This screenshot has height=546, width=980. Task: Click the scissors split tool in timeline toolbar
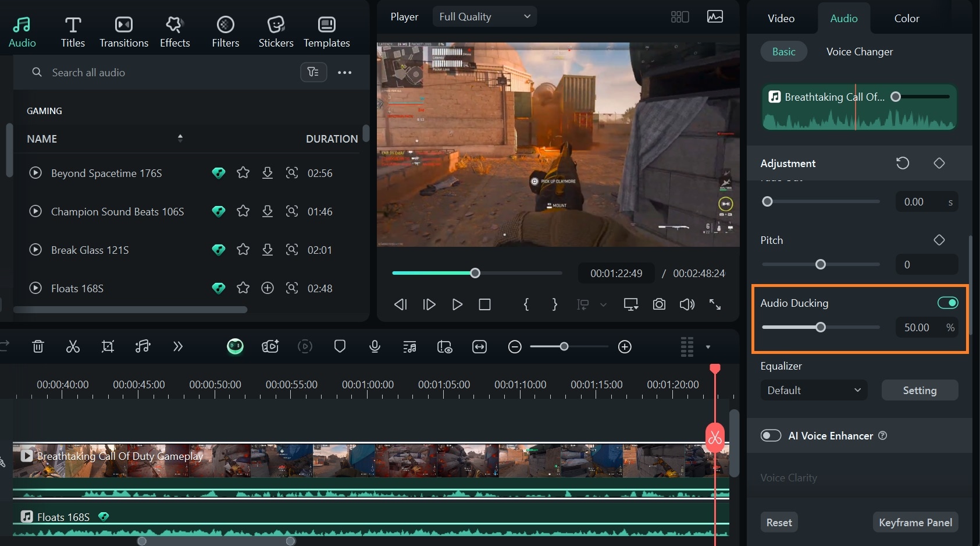click(x=73, y=347)
